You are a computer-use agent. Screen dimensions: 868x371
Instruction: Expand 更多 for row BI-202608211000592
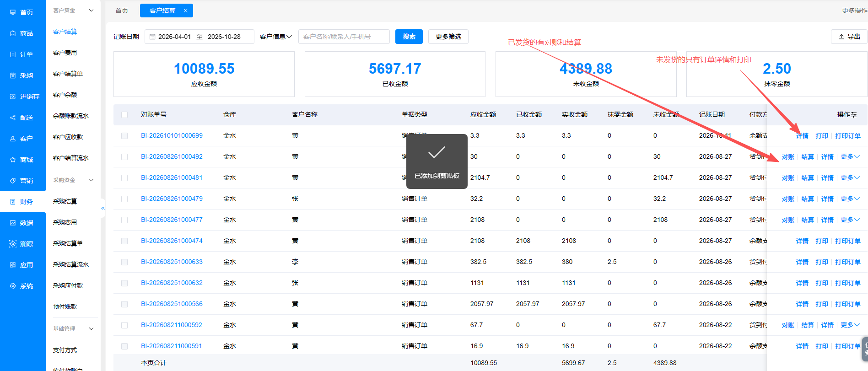pos(850,325)
